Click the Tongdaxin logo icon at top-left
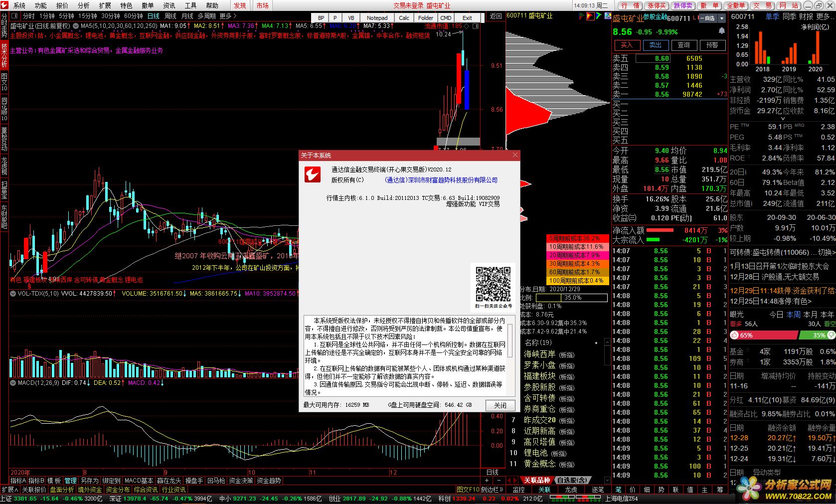This screenshot has width=836, height=504. [5, 5]
